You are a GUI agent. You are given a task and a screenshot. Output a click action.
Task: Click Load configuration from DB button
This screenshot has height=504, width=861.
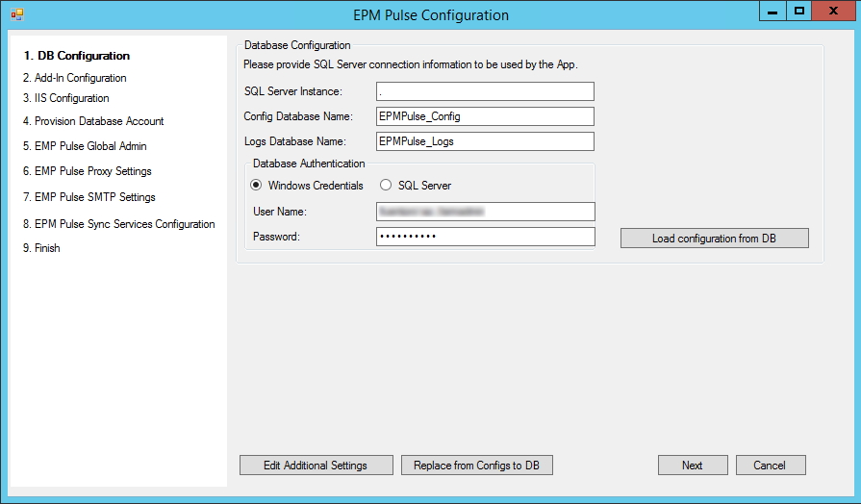click(715, 239)
